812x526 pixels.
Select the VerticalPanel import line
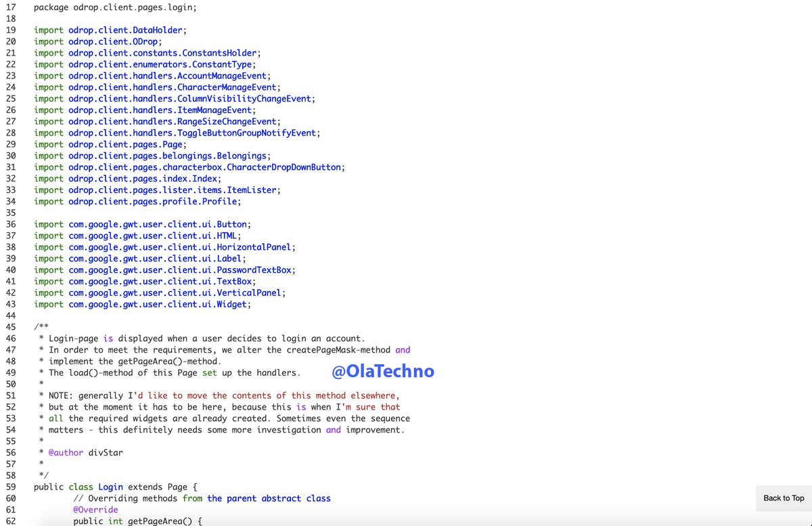[160, 293]
